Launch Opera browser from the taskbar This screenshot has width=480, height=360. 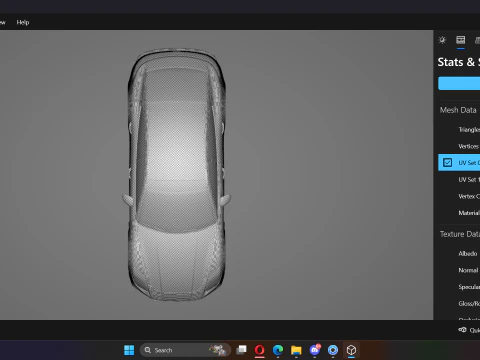260,350
